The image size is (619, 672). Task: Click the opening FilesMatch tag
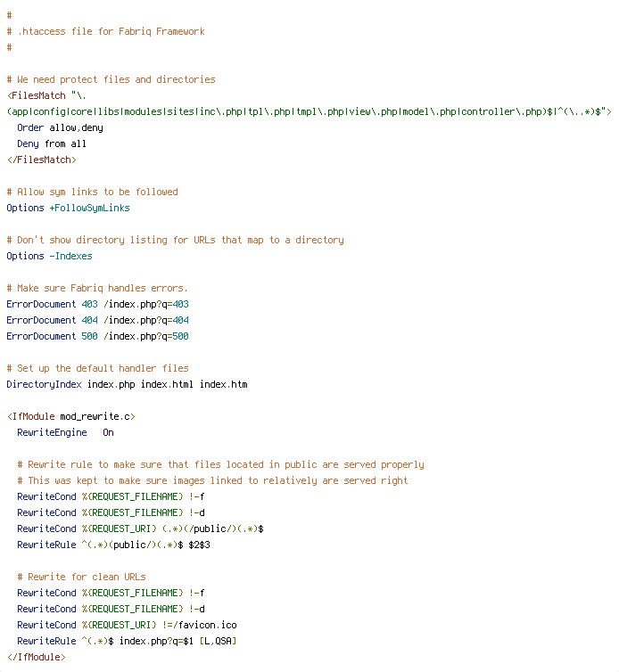tap(37, 95)
